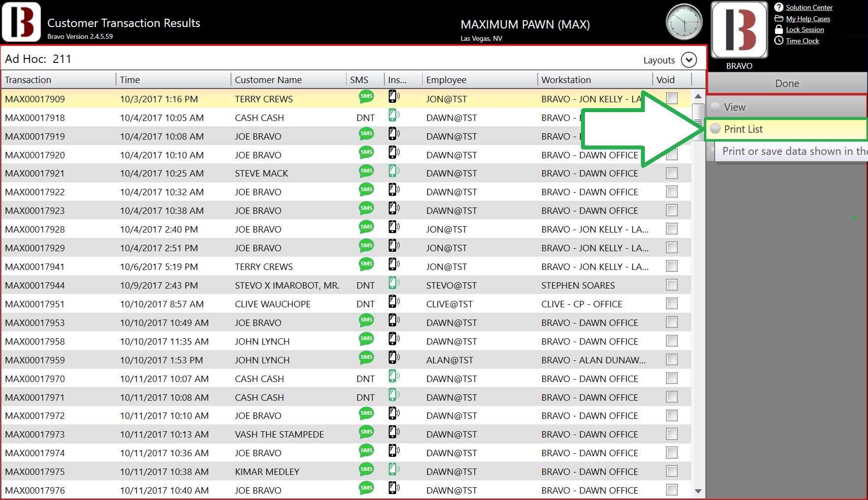Check Void box for MAX00017921
Screen dimensions: 868x500
pyautogui.click(x=672, y=173)
